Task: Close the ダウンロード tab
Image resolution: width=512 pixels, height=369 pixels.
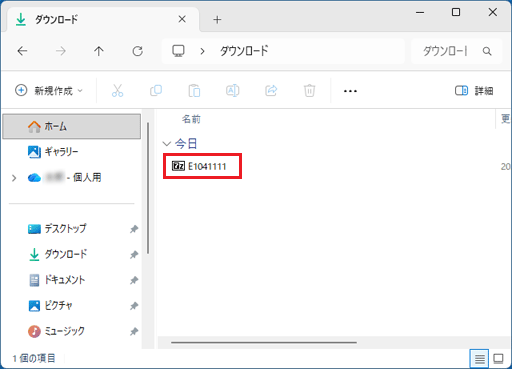Action: coord(182,19)
